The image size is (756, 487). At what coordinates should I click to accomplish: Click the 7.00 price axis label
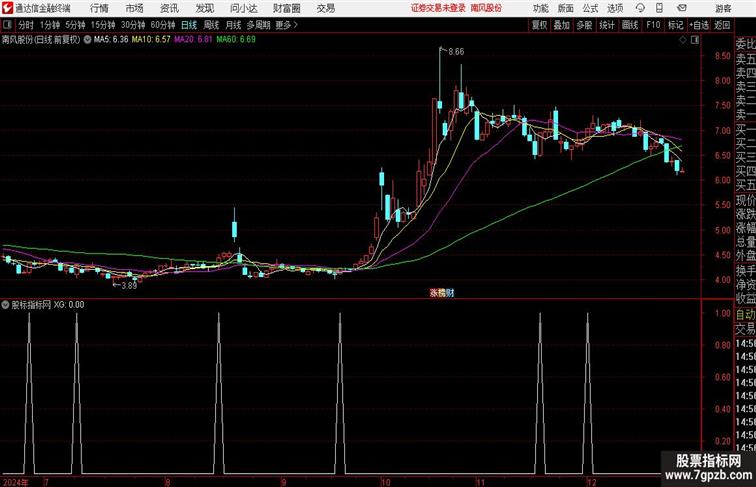723,131
